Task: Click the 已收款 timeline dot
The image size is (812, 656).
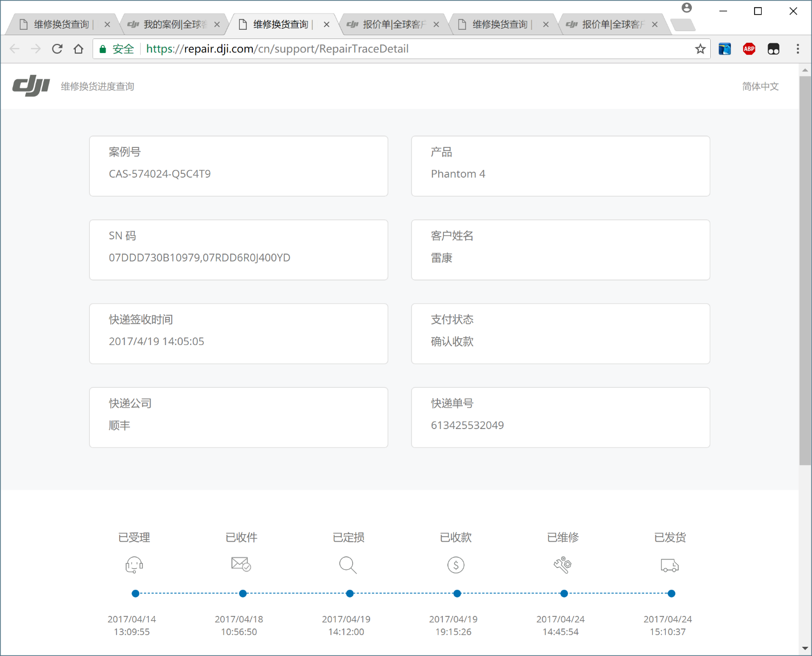Action: click(457, 594)
